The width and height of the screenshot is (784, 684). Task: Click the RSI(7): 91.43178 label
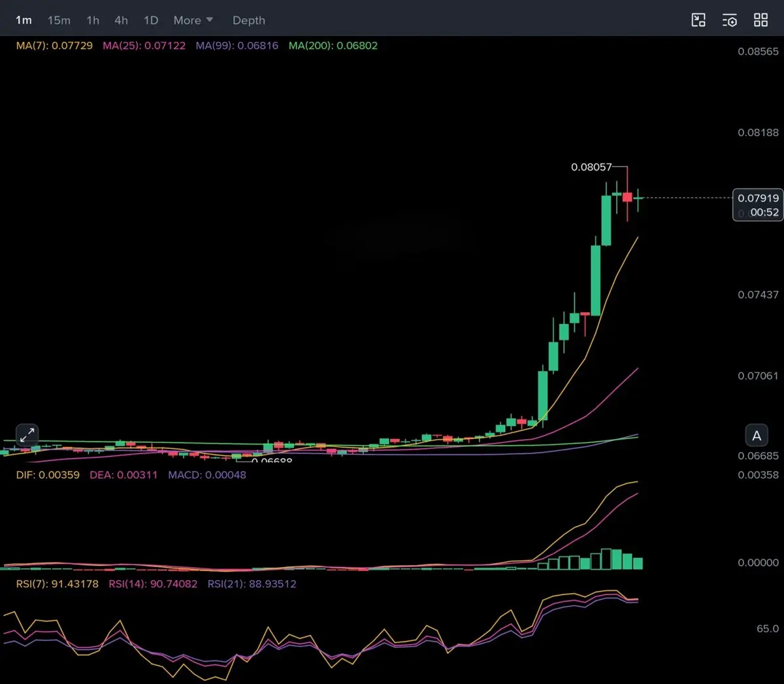pyautogui.click(x=57, y=584)
